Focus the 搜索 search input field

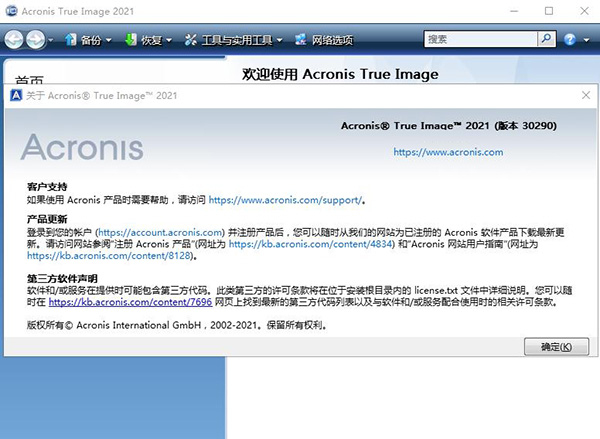click(481, 39)
